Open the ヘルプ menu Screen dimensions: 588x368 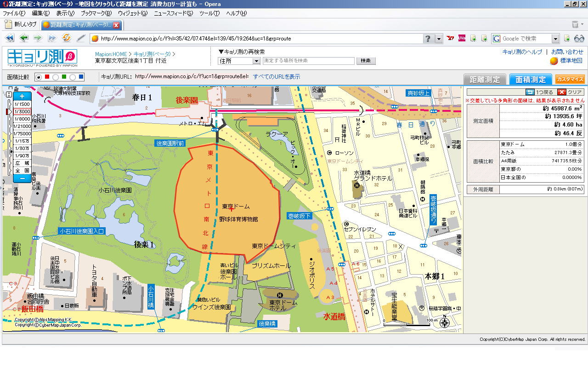coord(237,13)
